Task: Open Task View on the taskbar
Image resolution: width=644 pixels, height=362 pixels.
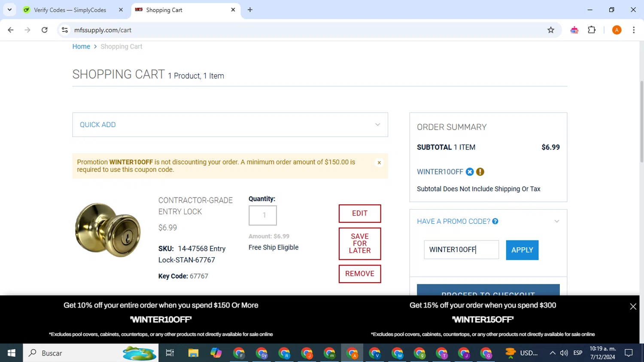Action: point(170,353)
